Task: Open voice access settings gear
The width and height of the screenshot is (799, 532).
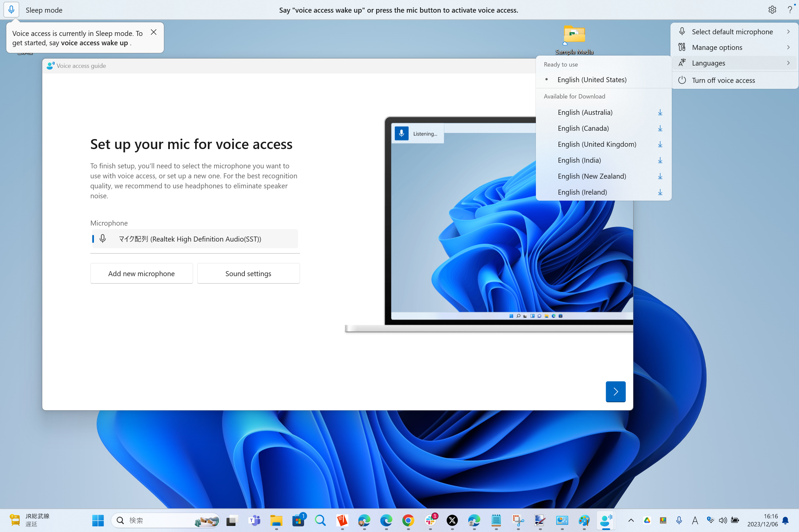Action: coord(772,10)
